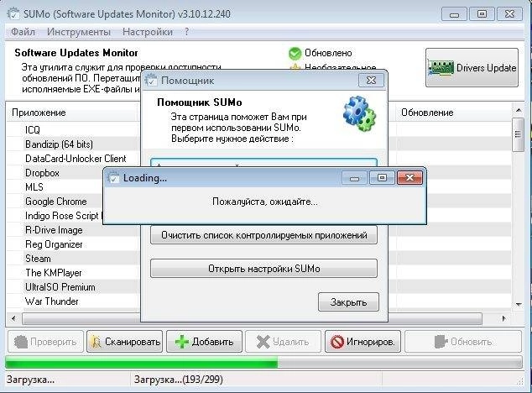This screenshot has width=532, height=393.
Task: Click the horizontal scrollbar left arrow
Action: click(x=13, y=318)
